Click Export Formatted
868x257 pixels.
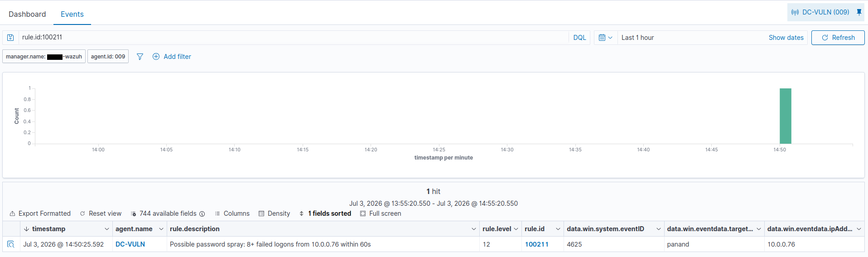coord(40,213)
